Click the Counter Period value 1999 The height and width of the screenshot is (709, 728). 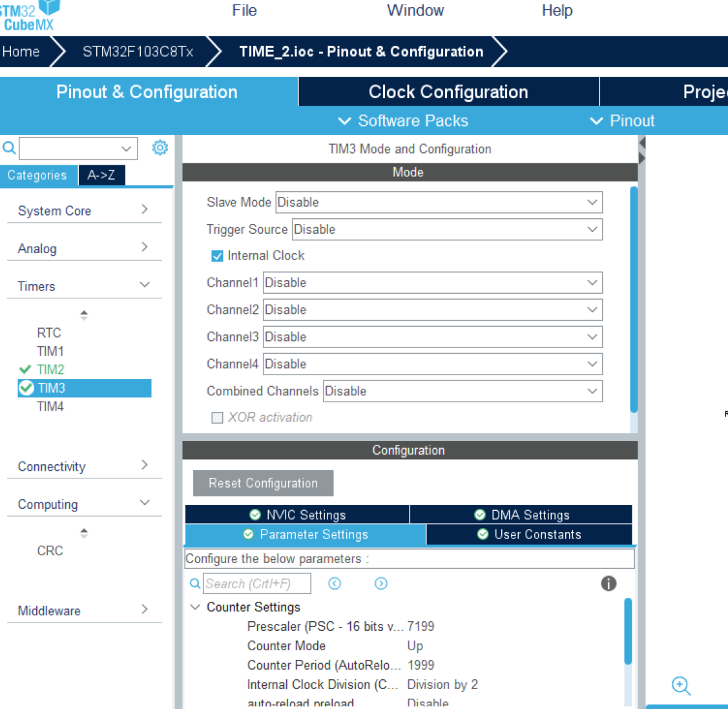421,665
